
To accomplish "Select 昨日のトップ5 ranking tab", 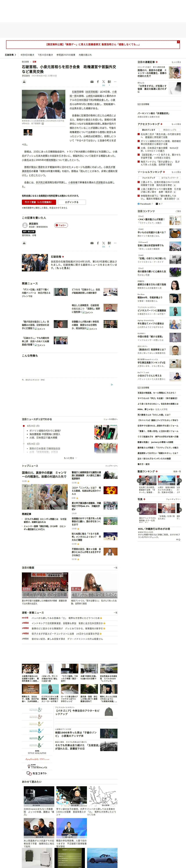I will tap(170, 130).
